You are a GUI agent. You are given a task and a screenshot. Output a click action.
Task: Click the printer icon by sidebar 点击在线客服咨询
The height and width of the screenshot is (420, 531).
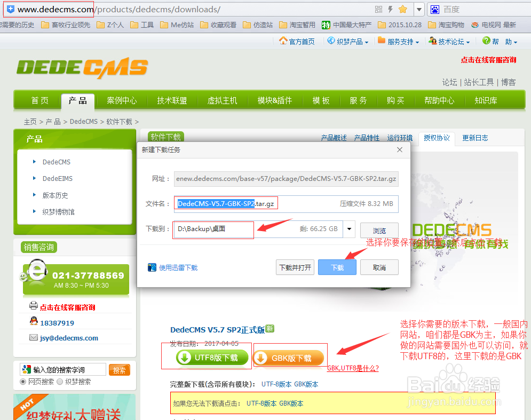[33, 305]
